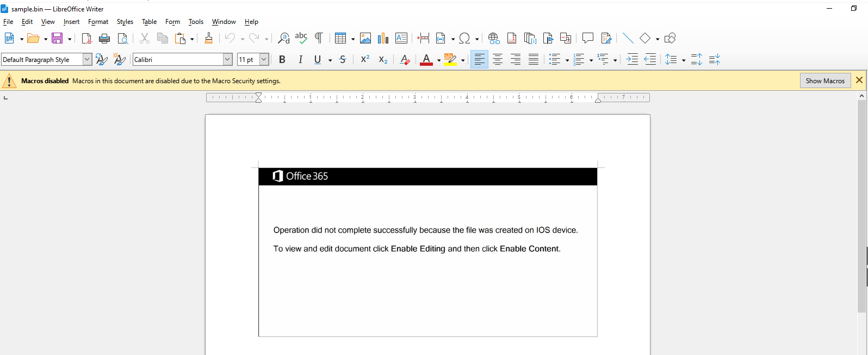Toggle Justified alignment
The height and width of the screenshot is (355, 868).
coord(534,59)
